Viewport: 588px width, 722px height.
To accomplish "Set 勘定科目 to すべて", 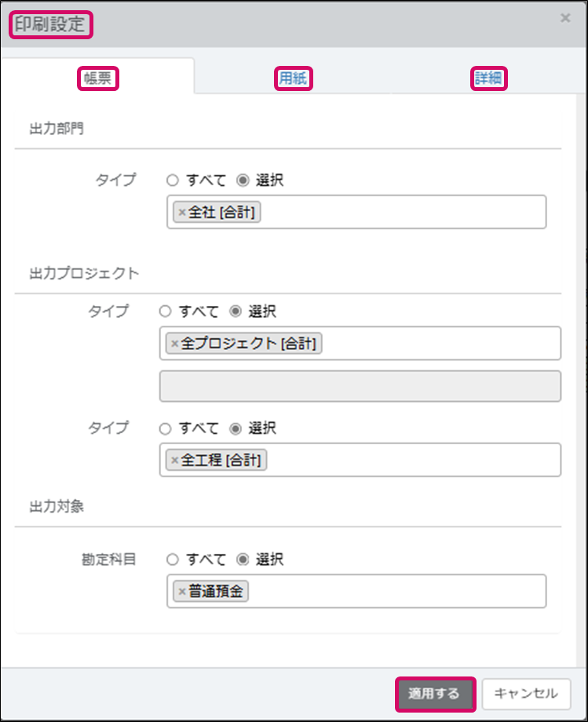I will pos(173,560).
